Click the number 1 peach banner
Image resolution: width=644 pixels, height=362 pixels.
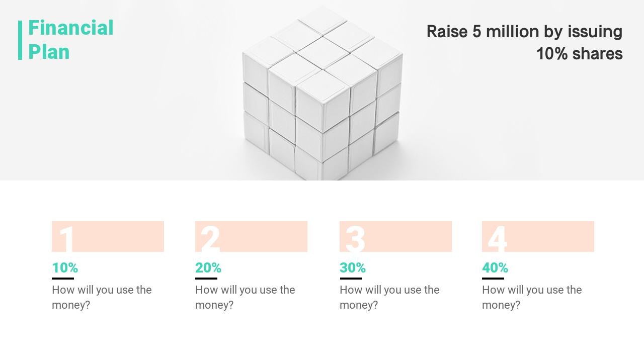tap(108, 236)
